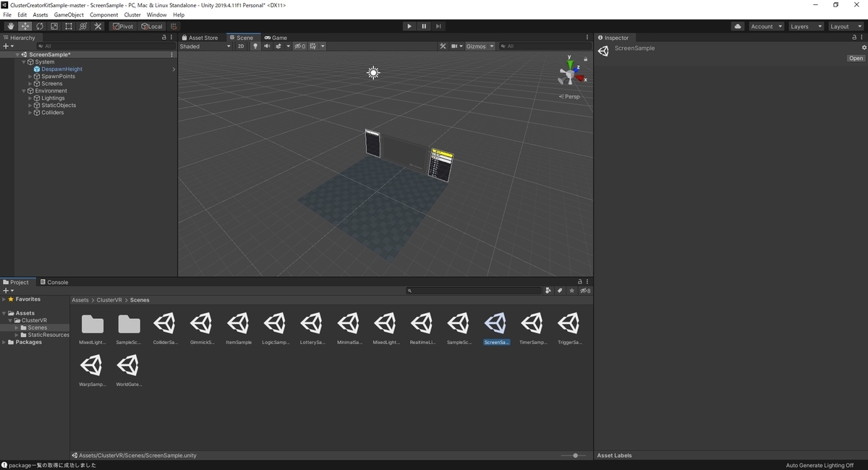The image size is (868, 470).
Task: Open the GameObject menu
Action: 69,14
